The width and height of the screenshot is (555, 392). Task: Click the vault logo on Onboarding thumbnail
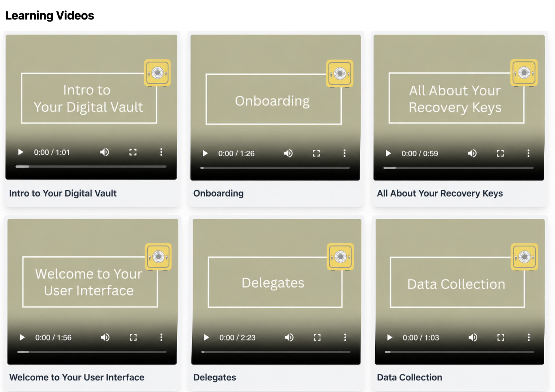click(340, 73)
